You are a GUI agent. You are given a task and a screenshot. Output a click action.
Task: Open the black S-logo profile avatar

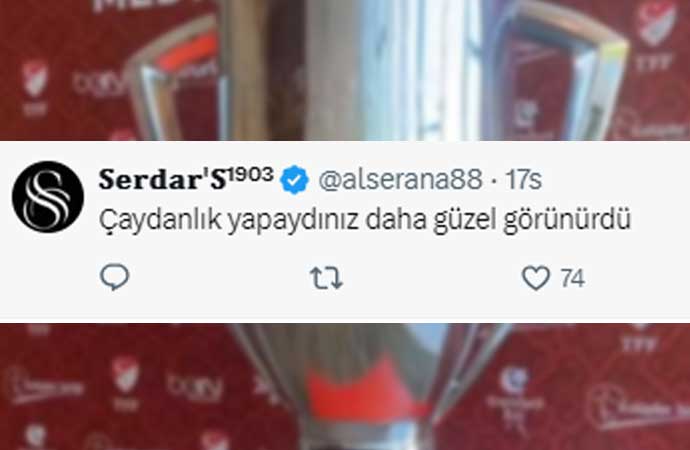pyautogui.click(x=48, y=197)
